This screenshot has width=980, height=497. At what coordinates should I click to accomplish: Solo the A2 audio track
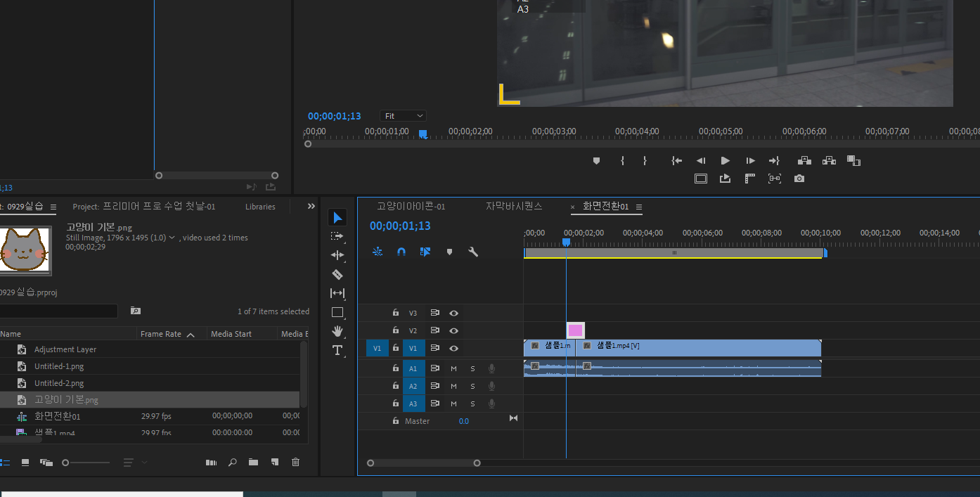tap(472, 386)
